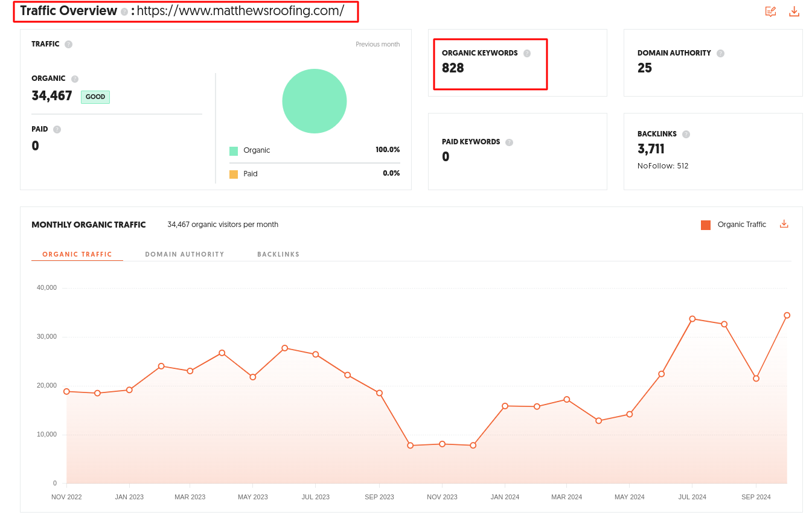The width and height of the screenshot is (812, 515).
Task: Open help icon beside ORGANIC label
Action: coord(75,78)
